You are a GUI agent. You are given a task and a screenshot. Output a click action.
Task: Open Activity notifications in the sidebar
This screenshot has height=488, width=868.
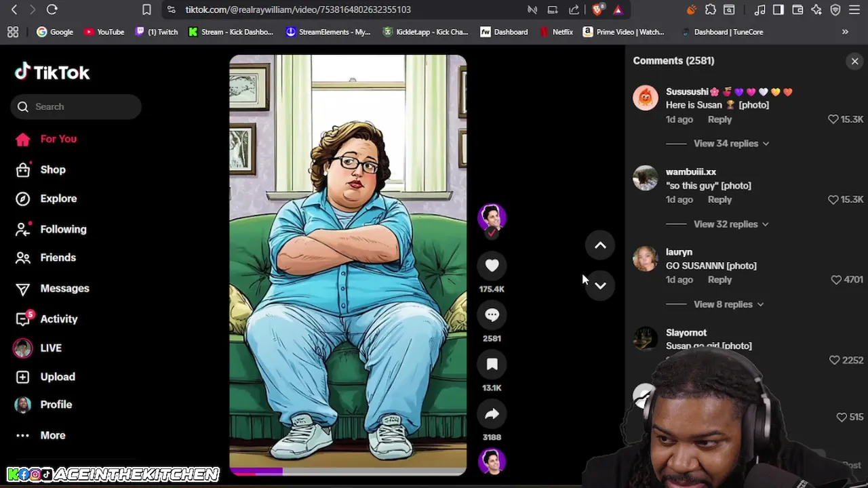[58, 319]
